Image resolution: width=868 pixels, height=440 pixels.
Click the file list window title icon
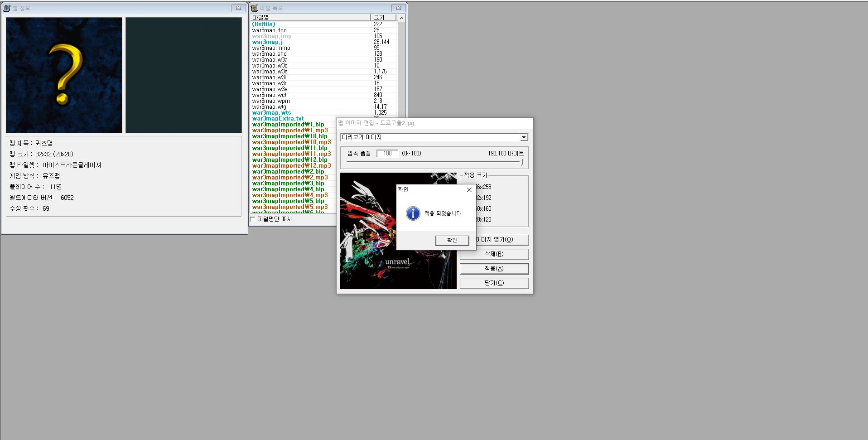(x=254, y=8)
